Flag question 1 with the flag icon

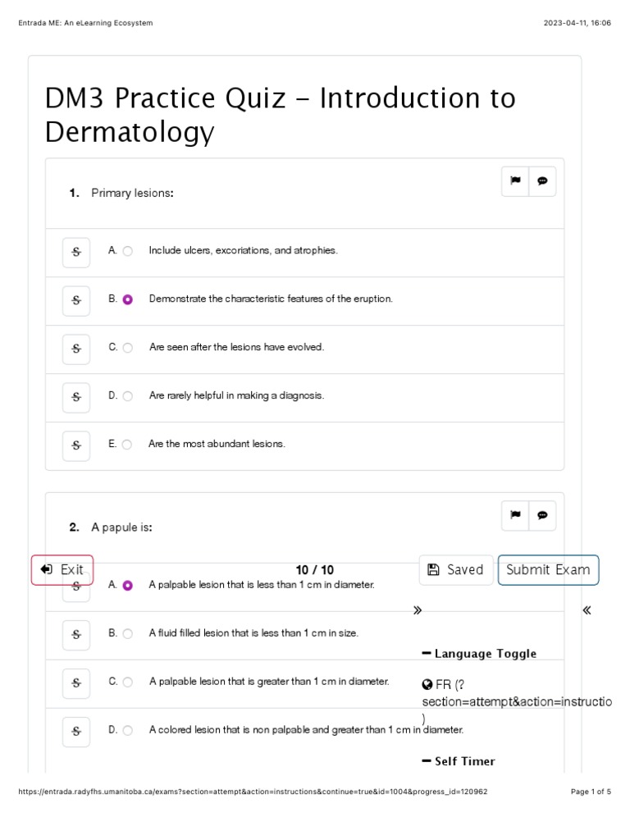pyautogui.click(x=515, y=181)
